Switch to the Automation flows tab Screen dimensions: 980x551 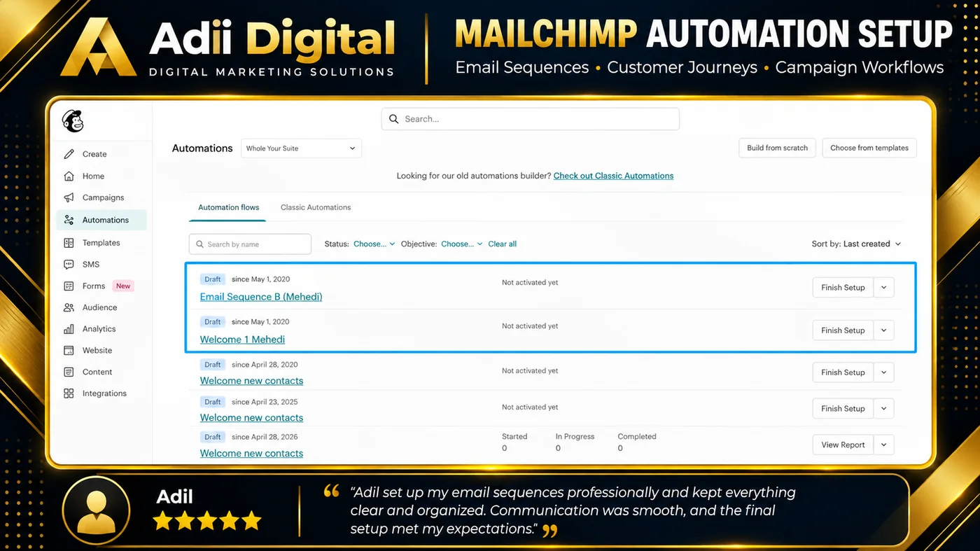(228, 208)
